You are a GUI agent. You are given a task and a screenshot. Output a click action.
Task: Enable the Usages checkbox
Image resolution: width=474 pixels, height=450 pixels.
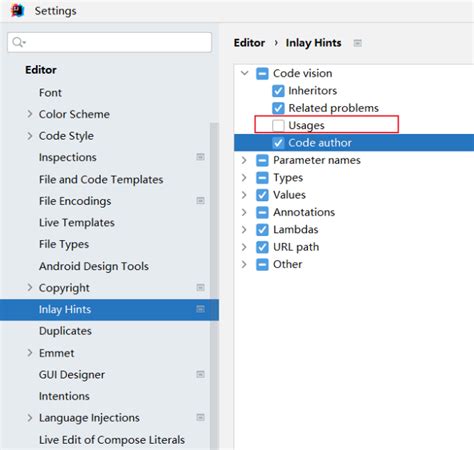278,125
